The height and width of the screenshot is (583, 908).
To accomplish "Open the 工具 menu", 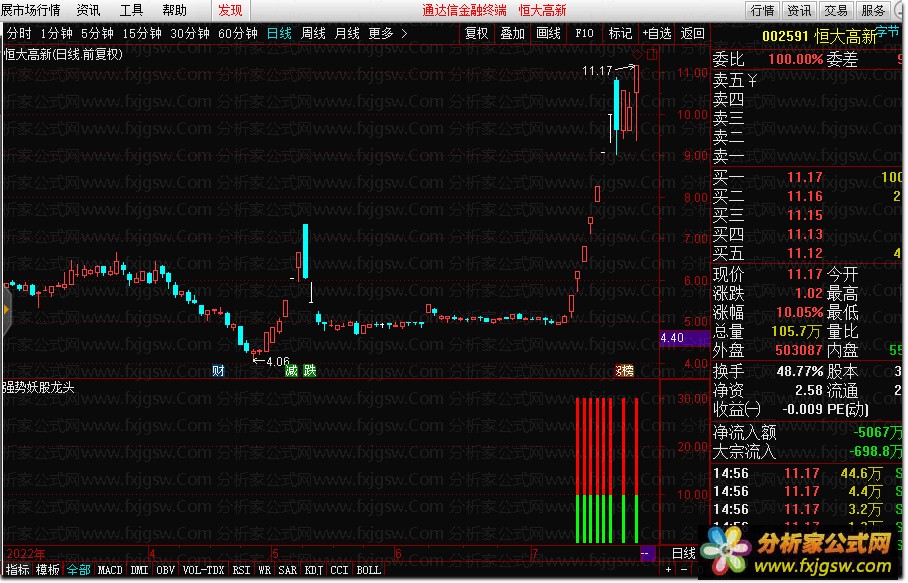I will pos(131,10).
